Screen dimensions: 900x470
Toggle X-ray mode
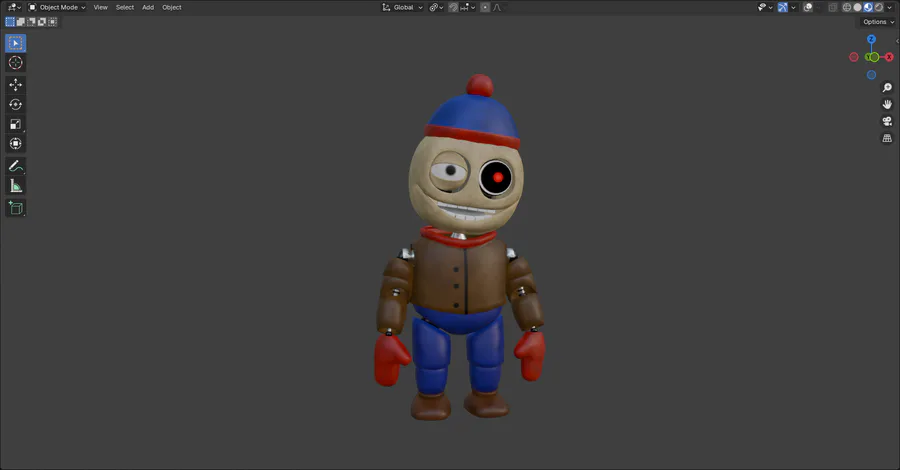(832, 7)
